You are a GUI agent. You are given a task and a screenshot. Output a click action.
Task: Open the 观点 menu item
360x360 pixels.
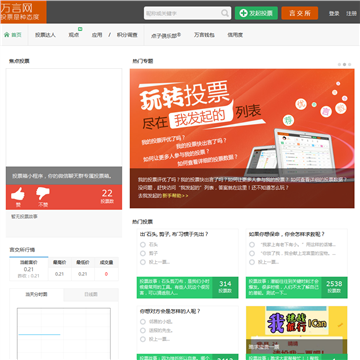[74, 35]
